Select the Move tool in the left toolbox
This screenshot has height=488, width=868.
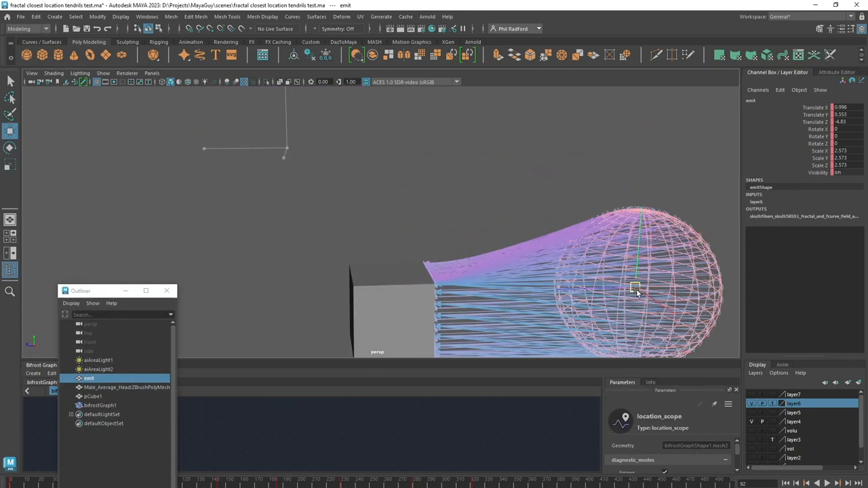click(x=10, y=131)
